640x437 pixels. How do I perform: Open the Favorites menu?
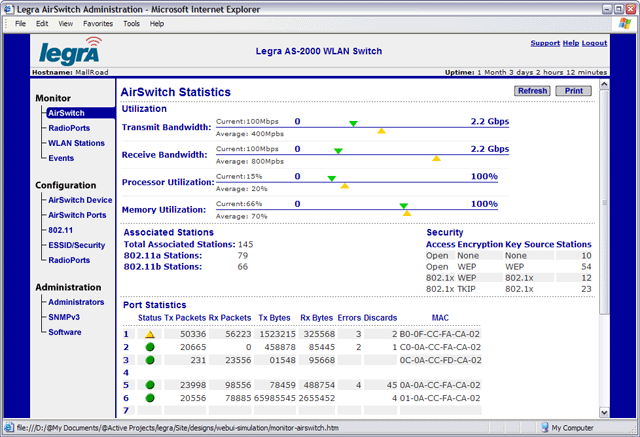98,24
